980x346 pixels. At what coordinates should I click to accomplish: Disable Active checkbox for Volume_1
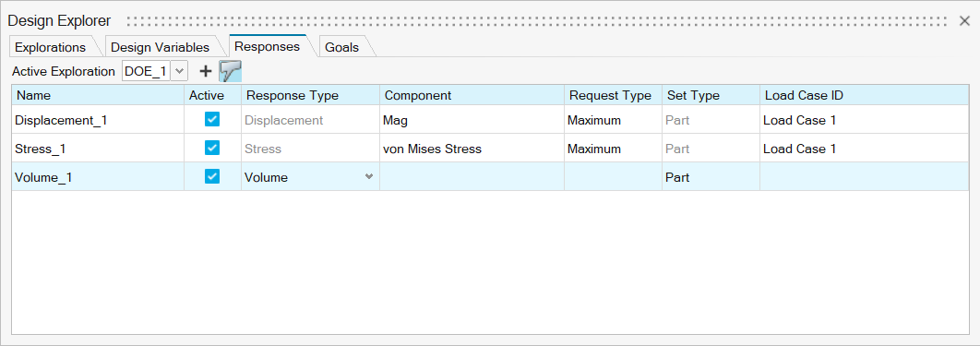pyautogui.click(x=212, y=177)
